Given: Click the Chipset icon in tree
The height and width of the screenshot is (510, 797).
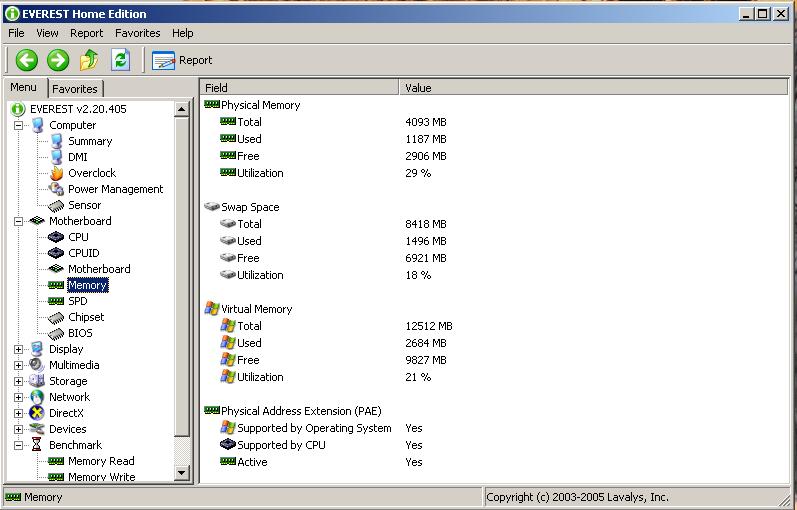Looking at the screenshot, I should (x=56, y=317).
